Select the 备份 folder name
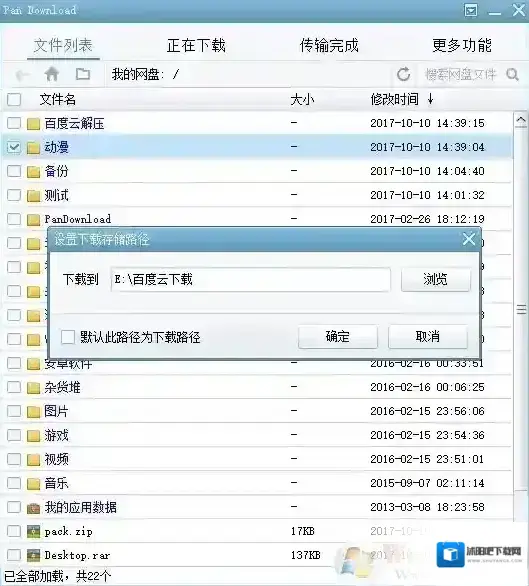 tap(56, 171)
